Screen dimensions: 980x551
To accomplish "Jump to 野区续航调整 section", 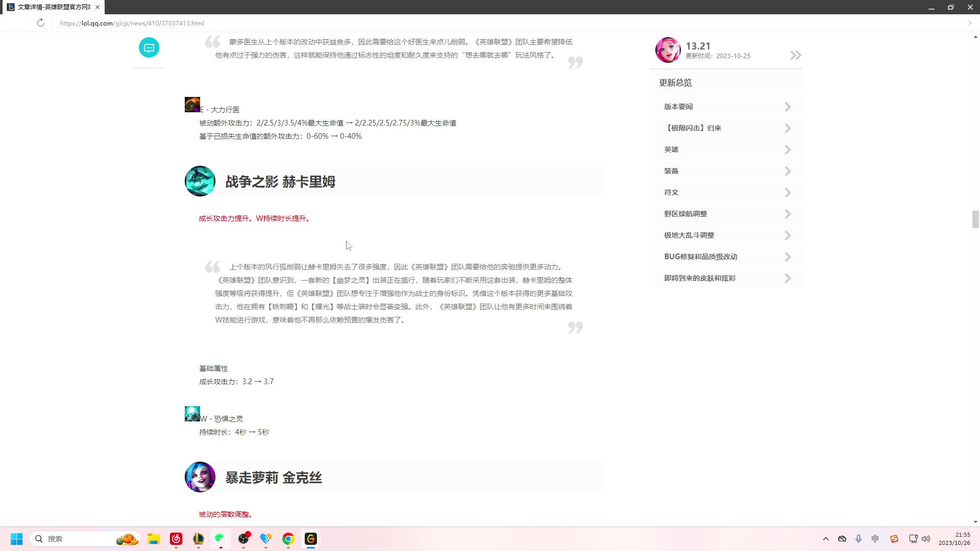I will tap(726, 214).
